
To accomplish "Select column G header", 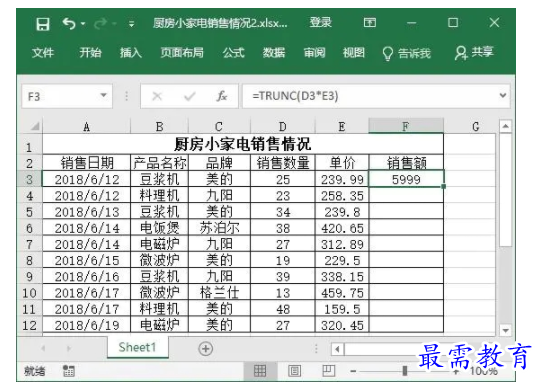I will pyautogui.click(x=476, y=126).
